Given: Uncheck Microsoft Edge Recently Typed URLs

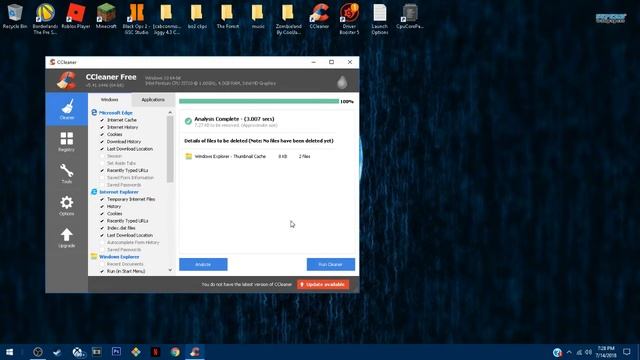Looking at the screenshot, I should pyautogui.click(x=102, y=170).
